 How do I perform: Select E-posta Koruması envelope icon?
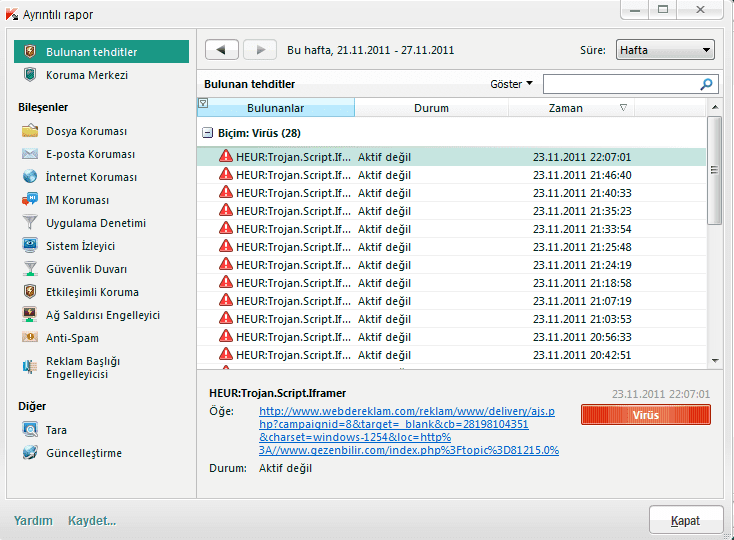(29, 154)
